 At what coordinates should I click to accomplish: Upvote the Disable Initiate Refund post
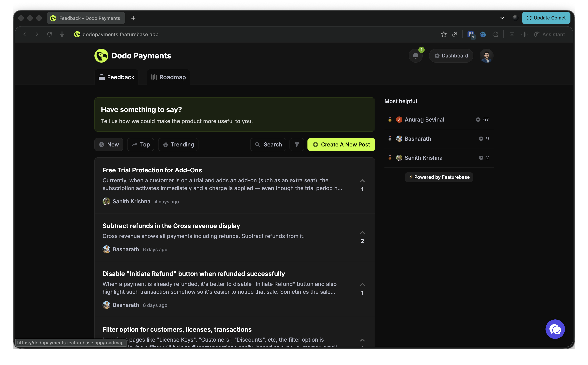click(362, 284)
